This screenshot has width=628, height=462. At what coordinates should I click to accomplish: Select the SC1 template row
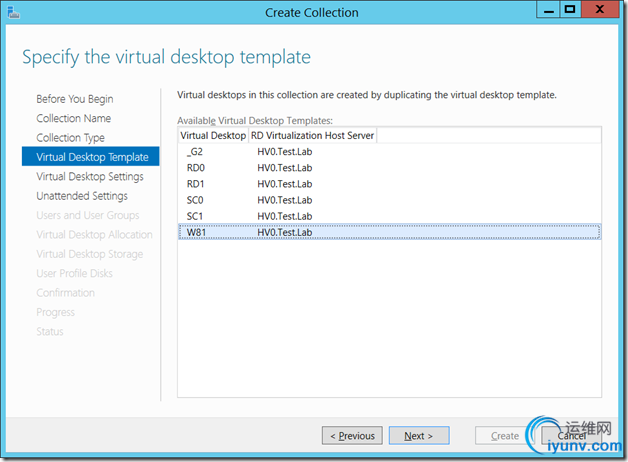pyautogui.click(x=389, y=216)
